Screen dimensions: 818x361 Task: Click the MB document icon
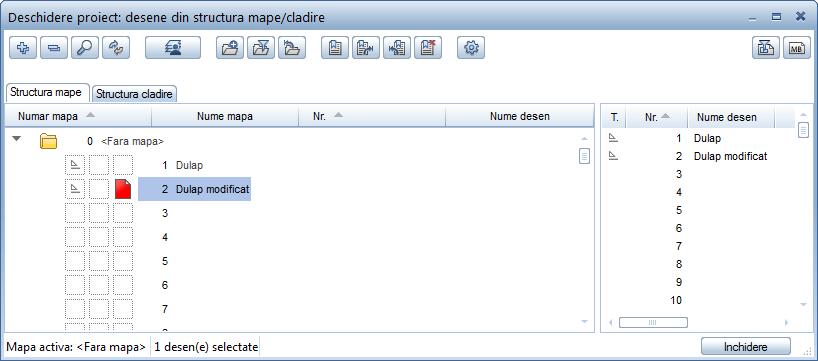point(797,48)
